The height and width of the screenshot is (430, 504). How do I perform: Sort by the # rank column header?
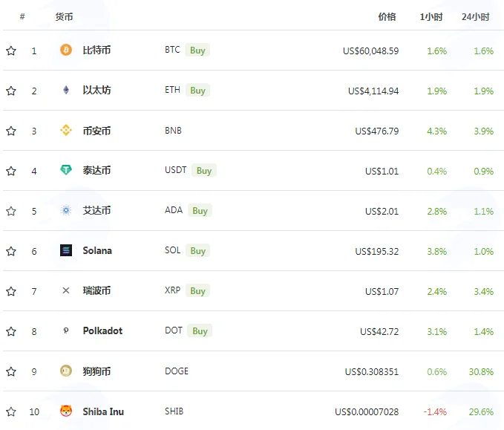(x=22, y=16)
